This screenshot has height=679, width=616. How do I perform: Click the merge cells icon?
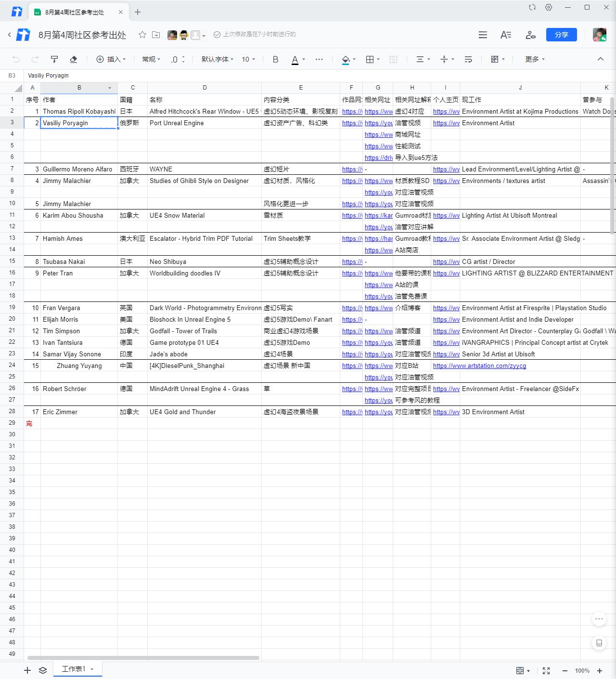(393, 59)
